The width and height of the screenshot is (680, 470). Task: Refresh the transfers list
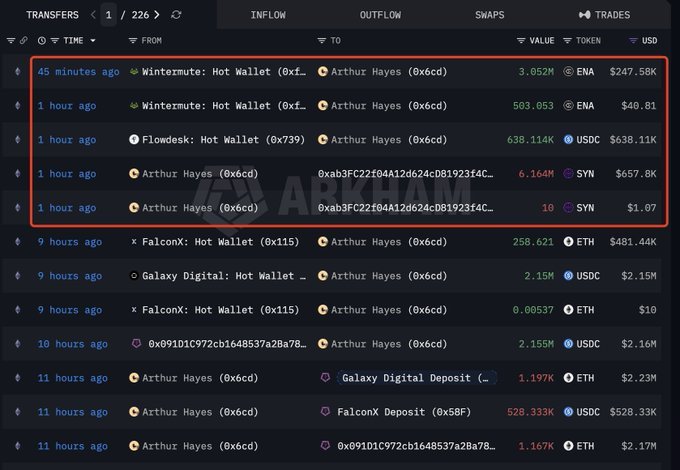pyautogui.click(x=176, y=15)
